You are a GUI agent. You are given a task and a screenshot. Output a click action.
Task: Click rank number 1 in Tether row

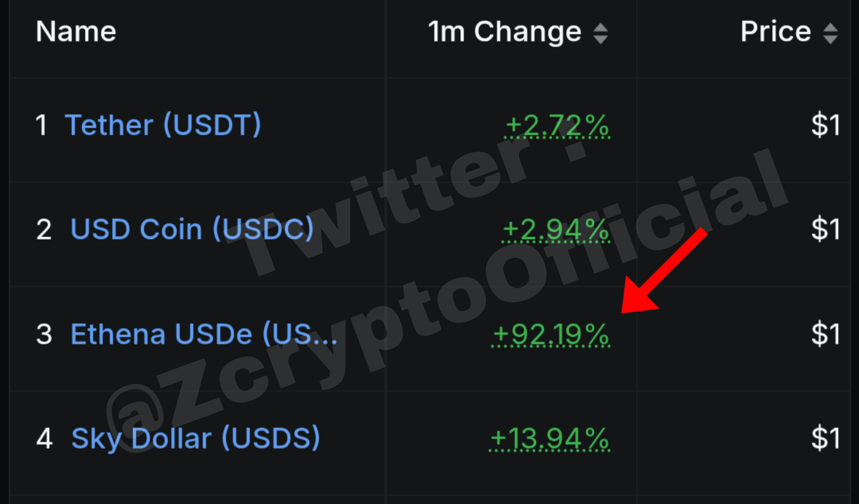(x=41, y=126)
